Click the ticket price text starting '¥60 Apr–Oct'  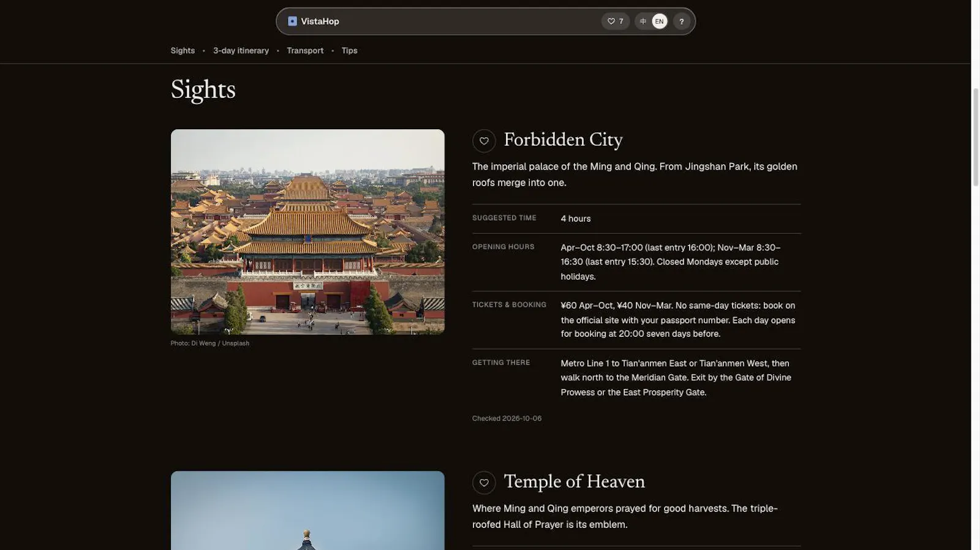[x=678, y=320]
